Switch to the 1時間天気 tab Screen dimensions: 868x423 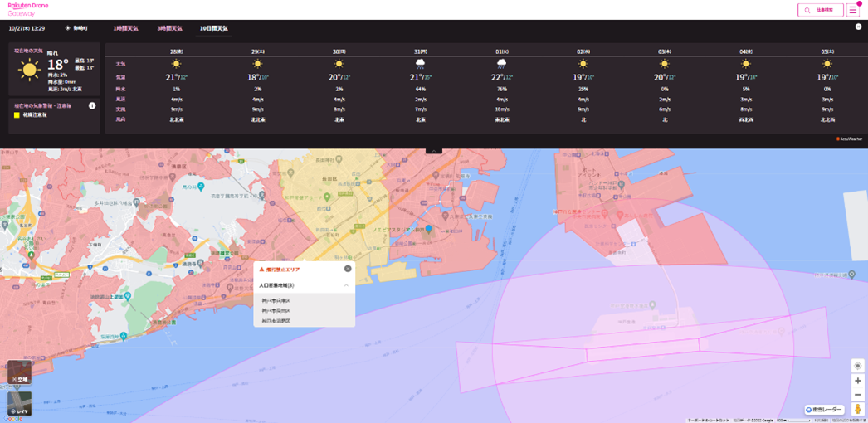125,27
